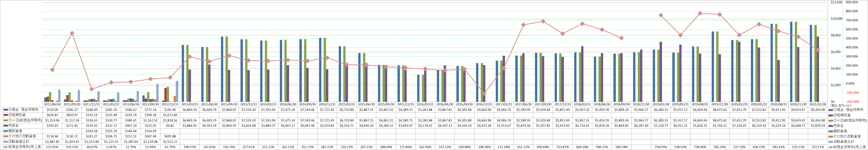Select the 298.97% ratio cell
868x150 pixels.
coord(190,147)
